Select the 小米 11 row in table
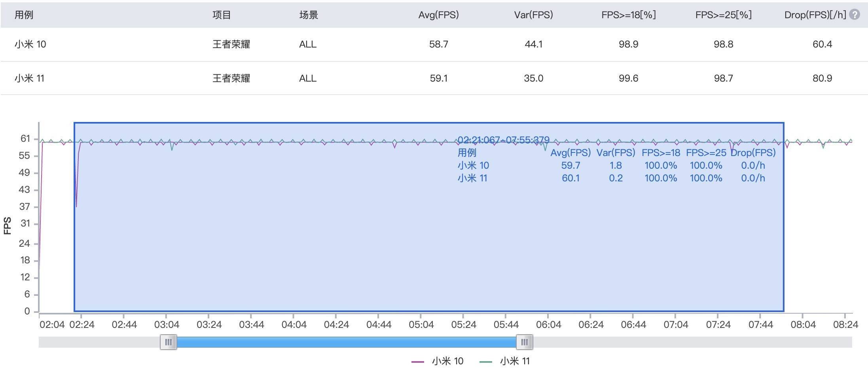 [30, 78]
